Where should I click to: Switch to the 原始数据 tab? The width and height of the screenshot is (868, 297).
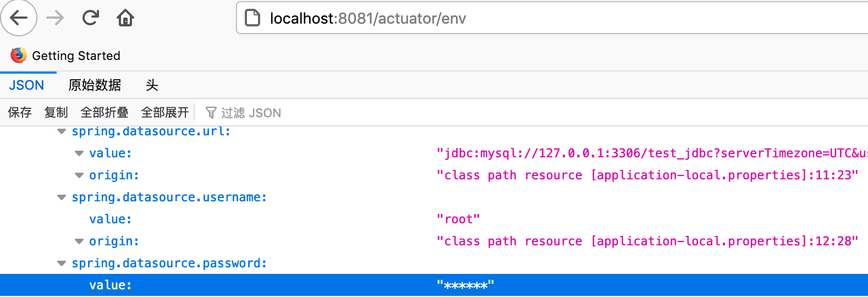[95, 85]
